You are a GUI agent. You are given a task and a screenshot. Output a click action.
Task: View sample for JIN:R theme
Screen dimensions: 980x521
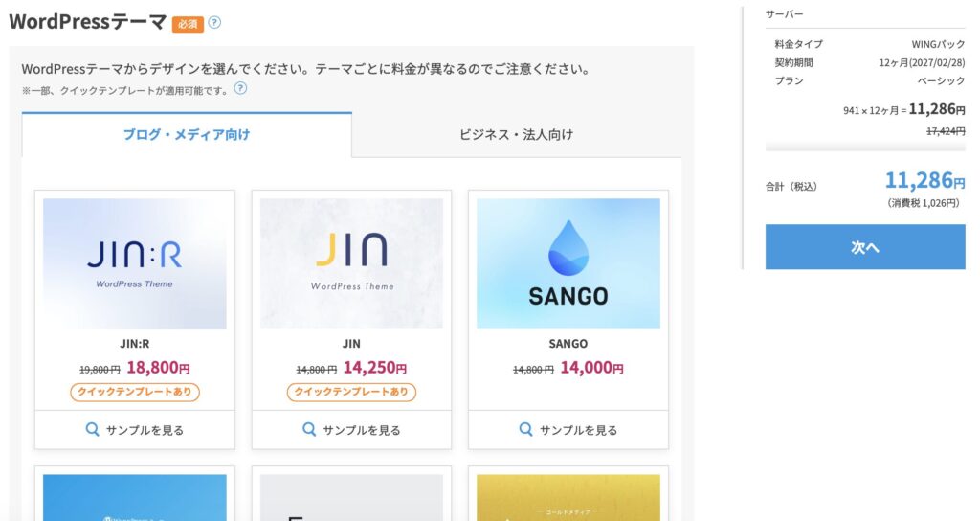(135, 430)
